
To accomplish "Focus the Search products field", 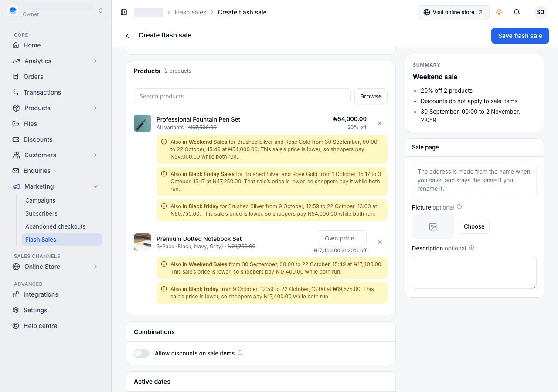I will (x=242, y=96).
